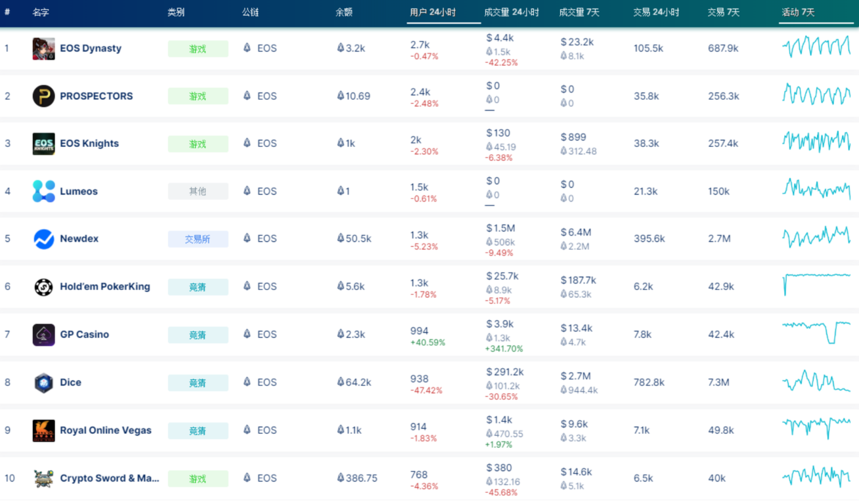Sort by 交易 7天 column header
Image resolution: width=859 pixels, height=504 pixels.
[x=724, y=12]
